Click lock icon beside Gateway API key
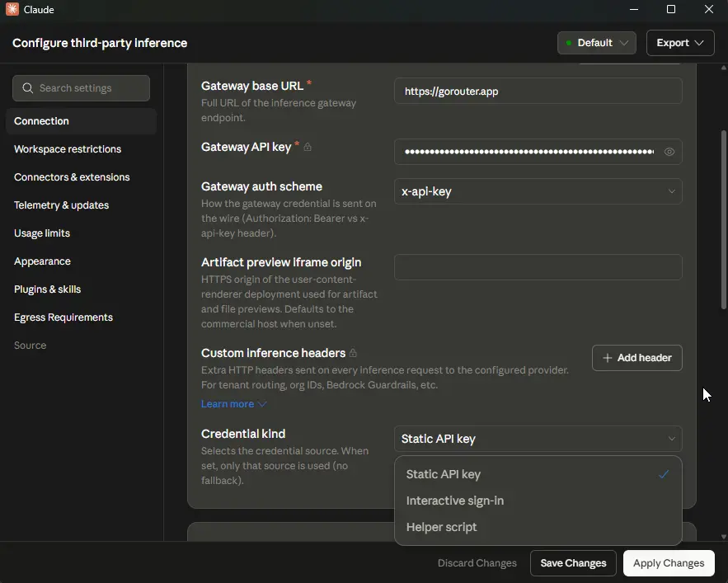Screen dimensions: 728x583 (308, 147)
